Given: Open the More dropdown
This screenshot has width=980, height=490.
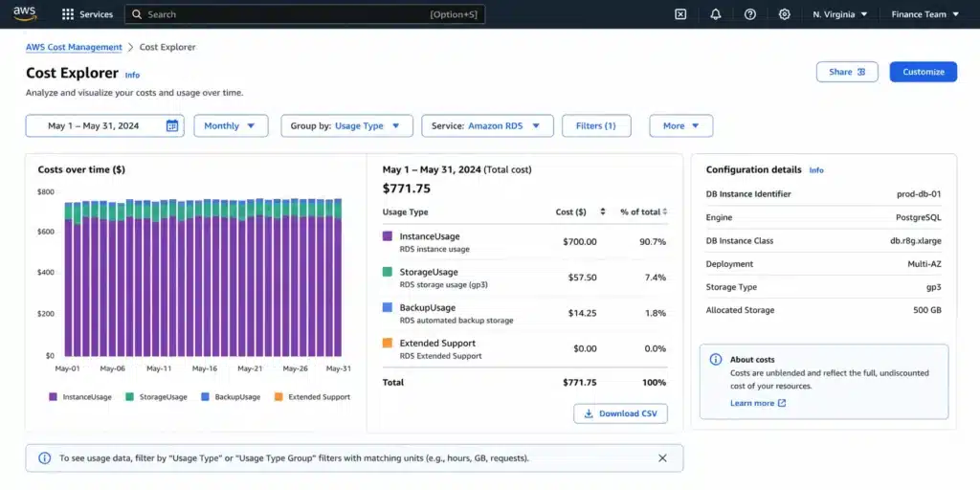Looking at the screenshot, I should point(680,125).
